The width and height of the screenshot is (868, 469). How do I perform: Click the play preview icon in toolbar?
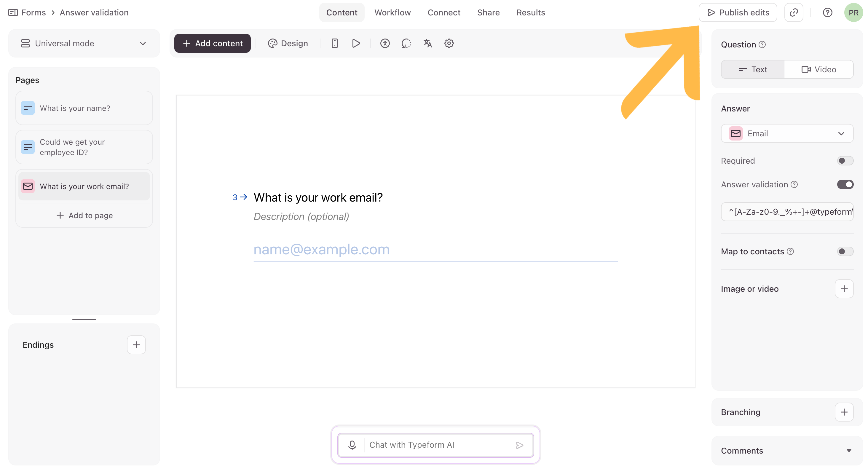(356, 43)
